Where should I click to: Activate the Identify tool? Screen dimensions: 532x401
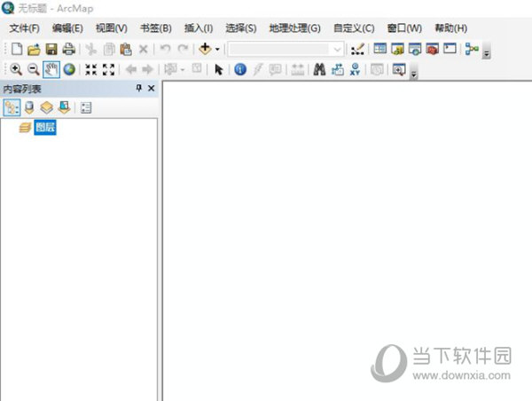[x=240, y=69]
